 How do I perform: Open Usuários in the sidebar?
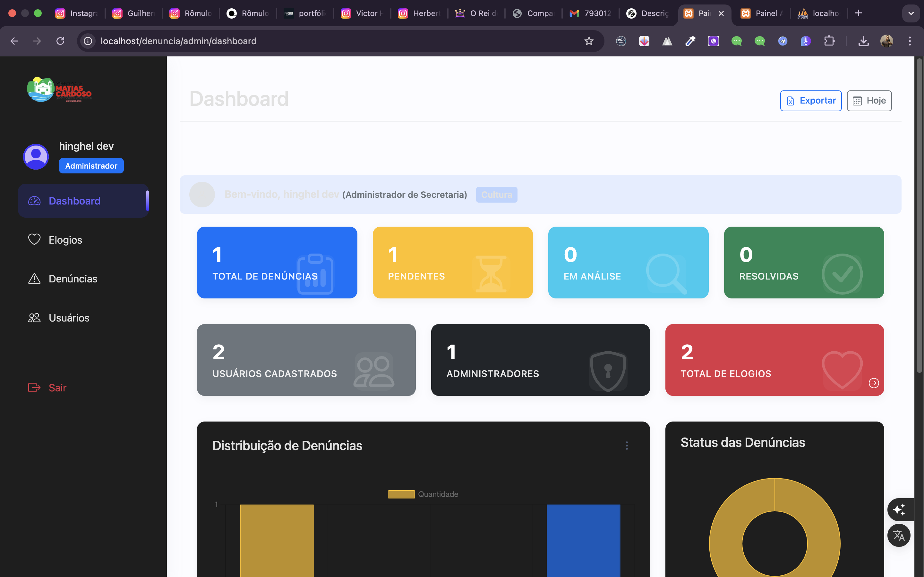point(69,318)
